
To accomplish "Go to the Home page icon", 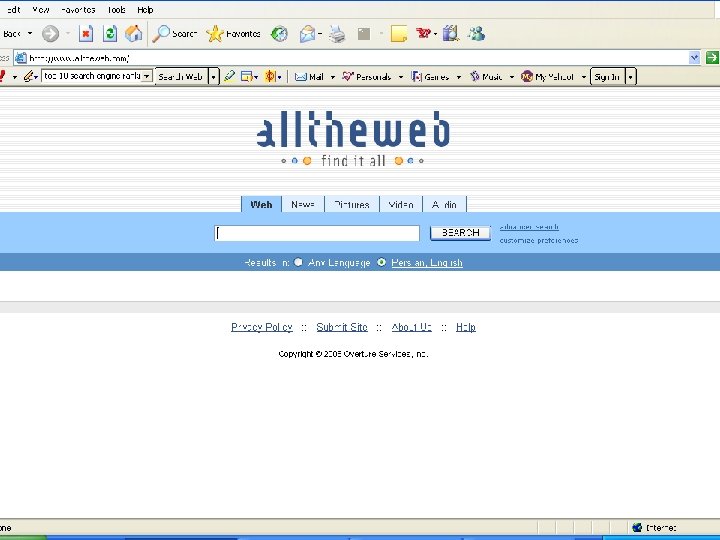I will click(134, 34).
